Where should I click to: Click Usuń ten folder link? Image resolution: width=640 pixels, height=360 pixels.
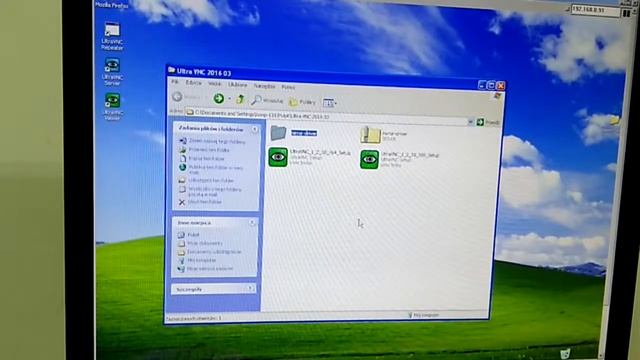click(205, 202)
